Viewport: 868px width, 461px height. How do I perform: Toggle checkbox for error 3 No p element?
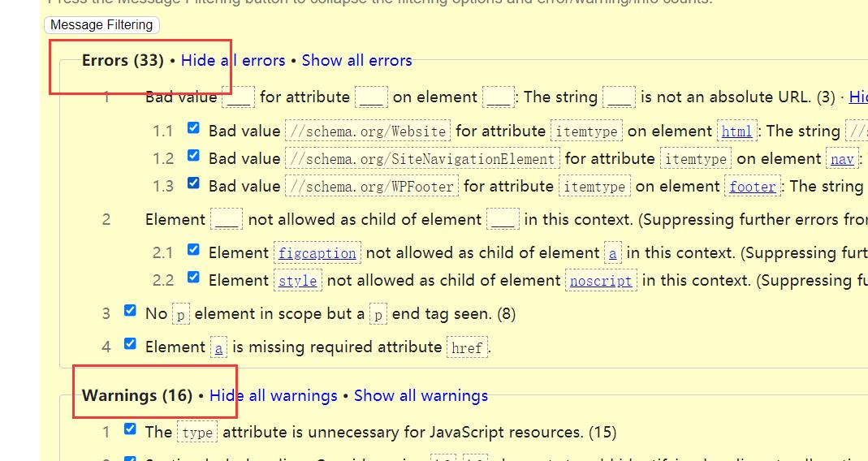130,311
